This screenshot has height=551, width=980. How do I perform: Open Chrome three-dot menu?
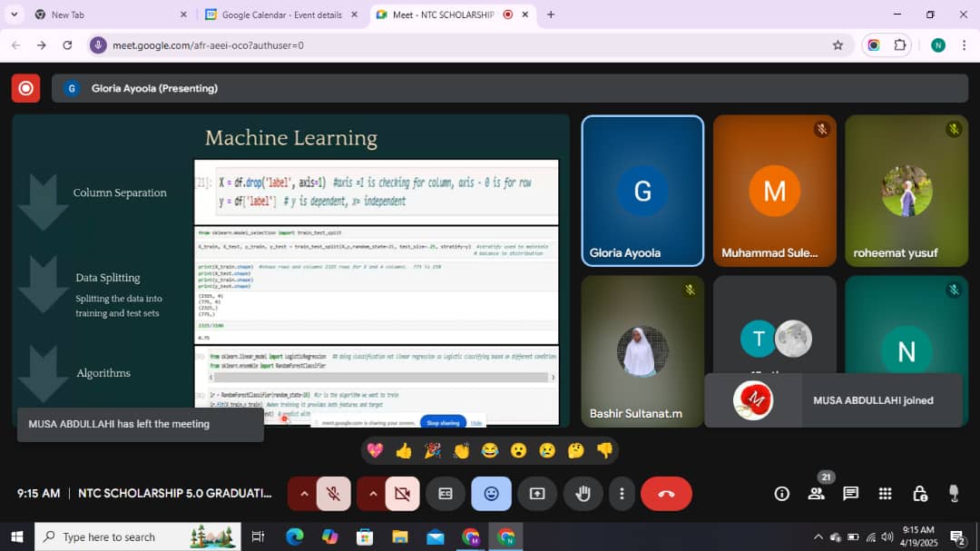coord(964,45)
